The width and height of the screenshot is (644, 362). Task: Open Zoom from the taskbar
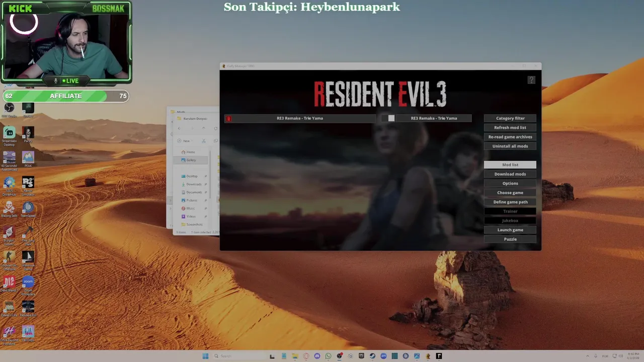383,356
